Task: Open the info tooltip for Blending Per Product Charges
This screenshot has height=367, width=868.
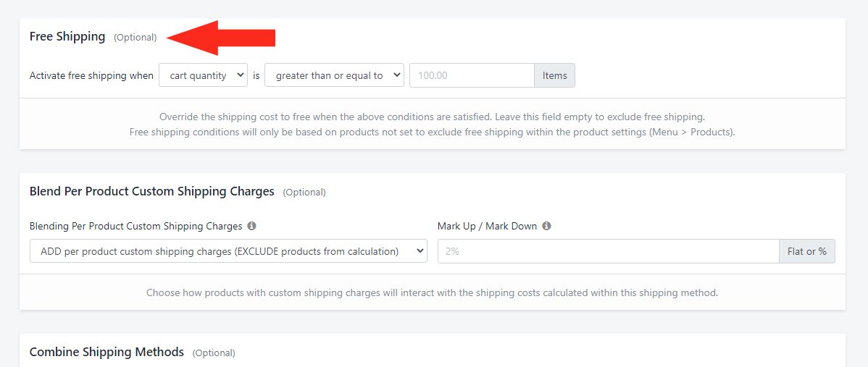Action: 251,226
